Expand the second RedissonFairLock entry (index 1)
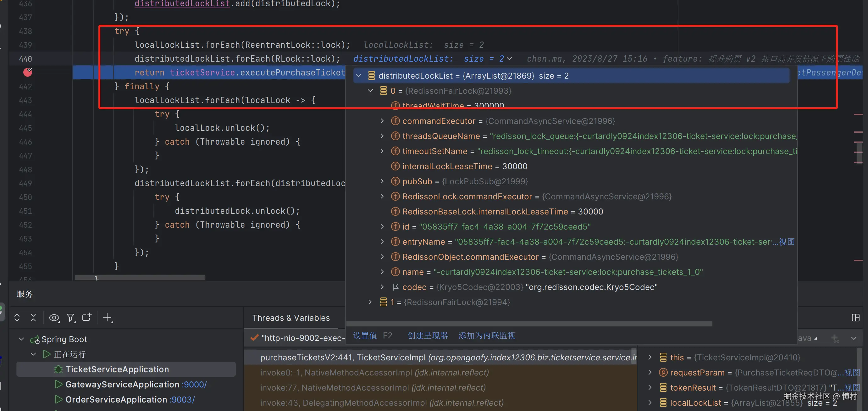 click(x=370, y=302)
